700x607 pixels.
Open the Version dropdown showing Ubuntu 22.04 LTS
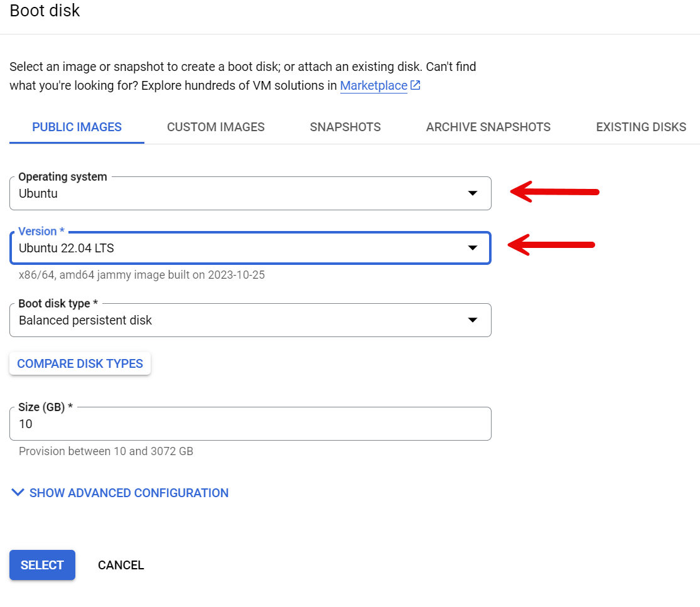pyautogui.click(x=250, y=248)
